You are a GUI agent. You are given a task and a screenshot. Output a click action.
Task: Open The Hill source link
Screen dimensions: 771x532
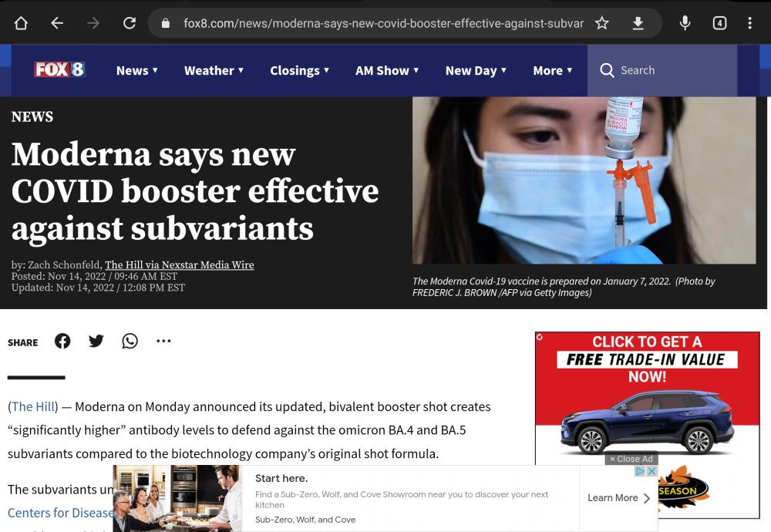[31, 406]
